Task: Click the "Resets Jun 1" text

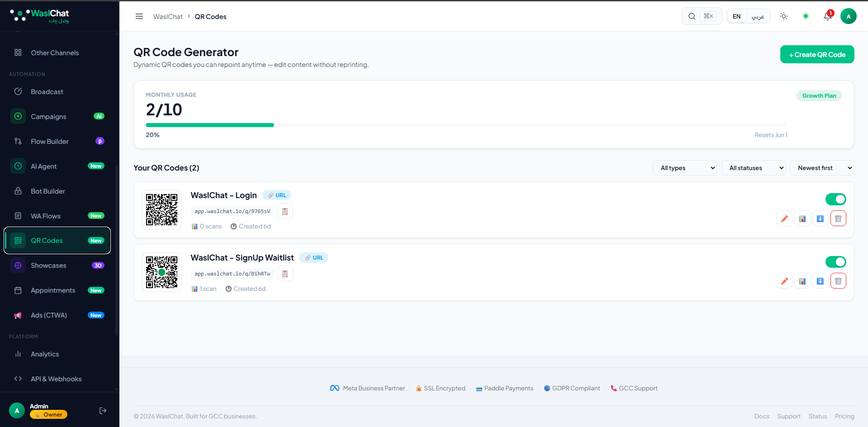Action: (771, 135)
